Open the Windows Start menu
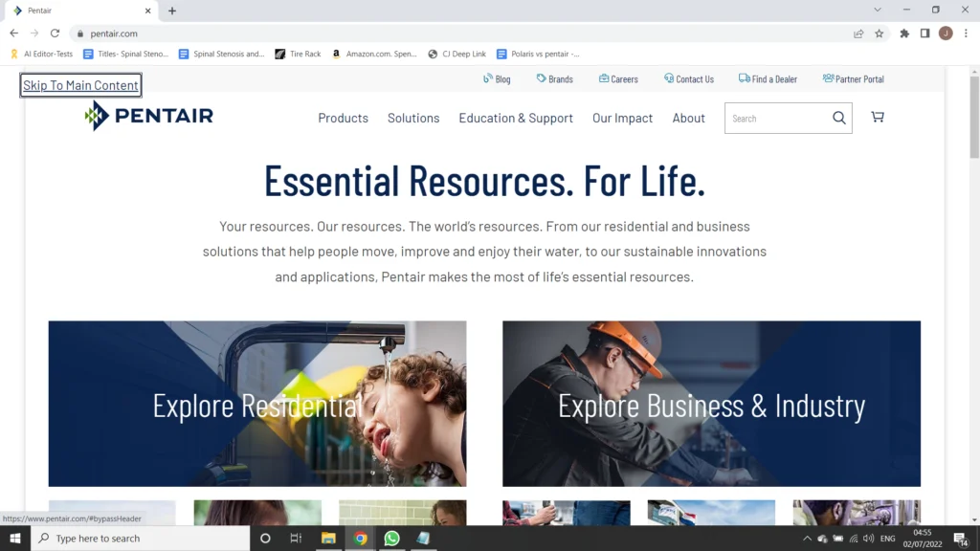This screenshot has height=551, width=980. click(x=15, y=538)
